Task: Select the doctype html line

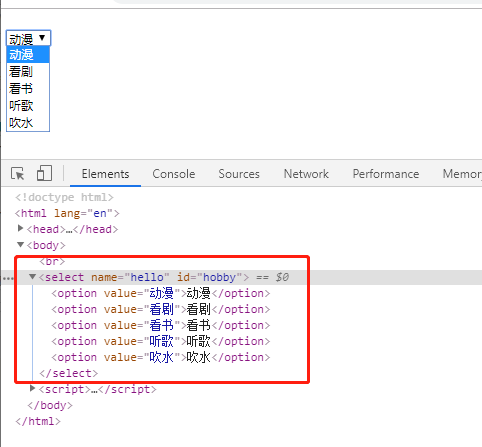Action: (64, 197)
